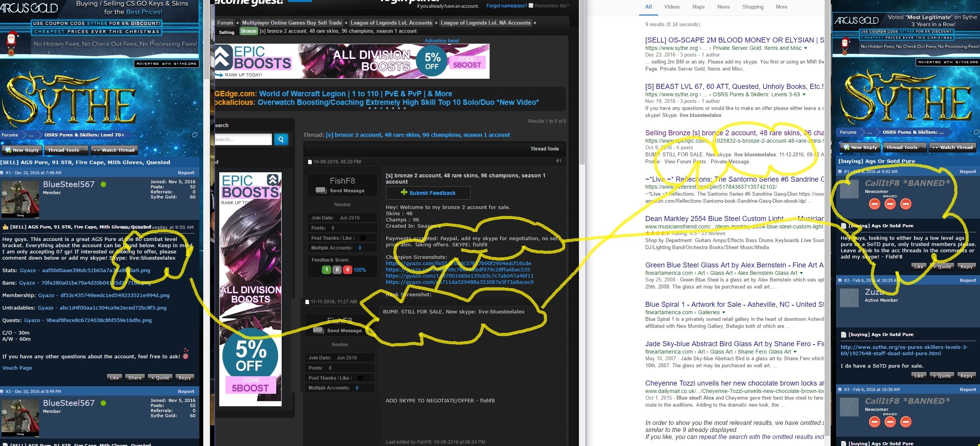980x446 pixels.
Task: Click the red negative feedback badge showing 0
Action: pos(347,270)
